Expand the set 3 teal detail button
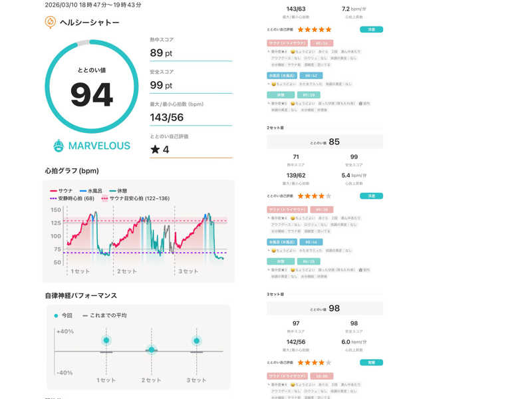Image resolution: width=532 pixels, height=399 pixels. [371, 362]
